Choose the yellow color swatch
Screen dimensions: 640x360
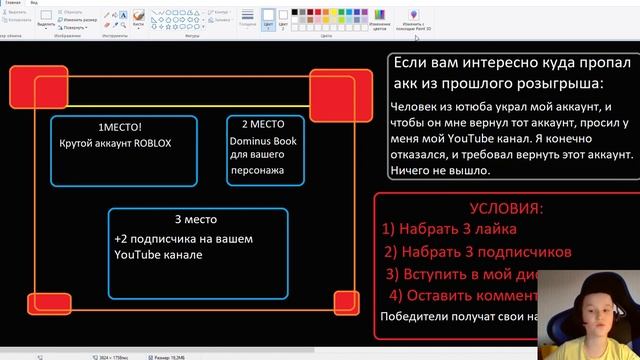[333, 12]
